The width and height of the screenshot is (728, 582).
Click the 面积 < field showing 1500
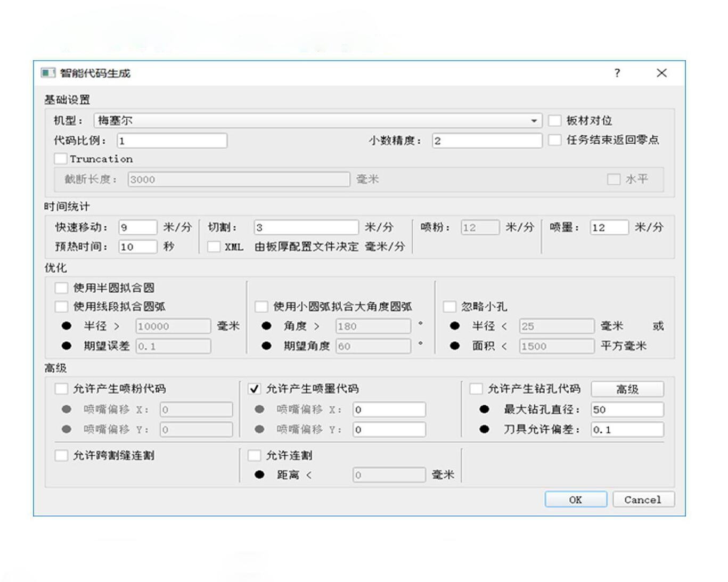click(x=557, y=346)
